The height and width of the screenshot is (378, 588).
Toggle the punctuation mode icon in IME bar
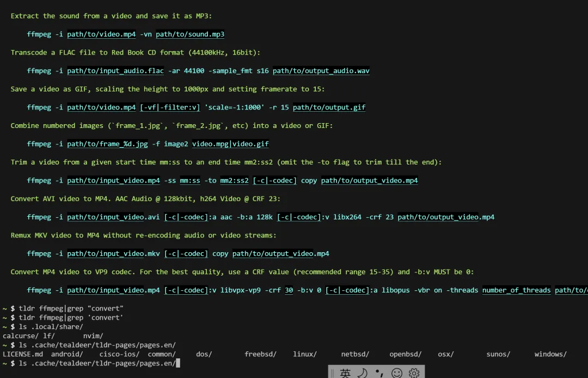379,373
